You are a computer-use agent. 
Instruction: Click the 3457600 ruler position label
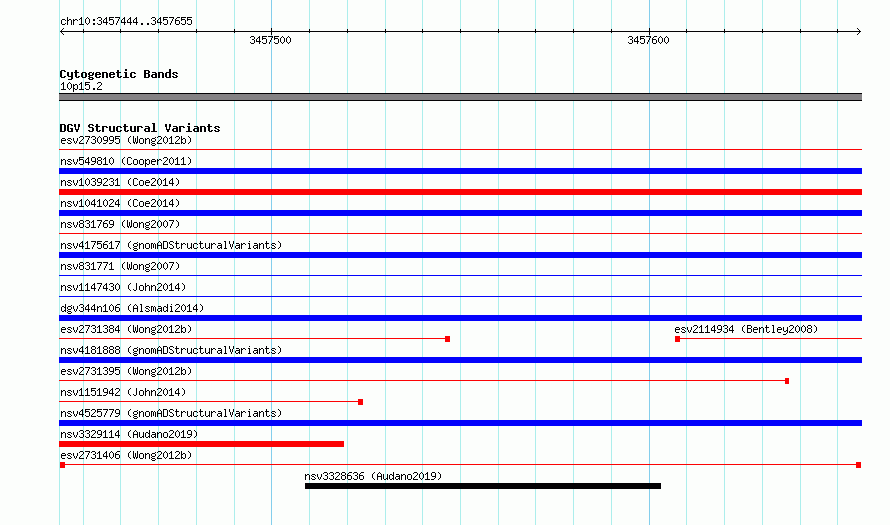click(648, 40)
